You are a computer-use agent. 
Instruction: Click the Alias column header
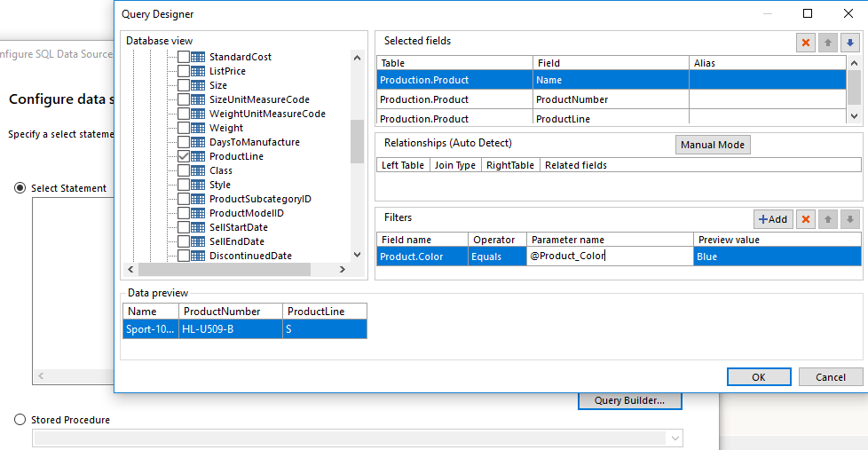(x=767, y=63)
